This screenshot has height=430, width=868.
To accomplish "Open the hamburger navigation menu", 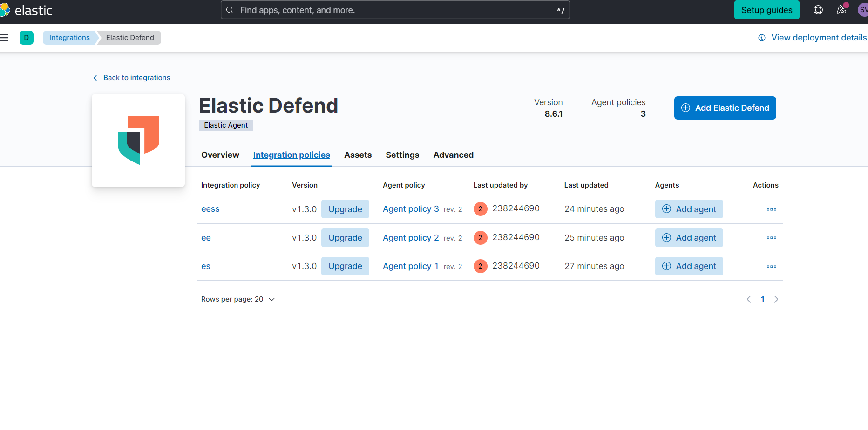I will 5,38.
